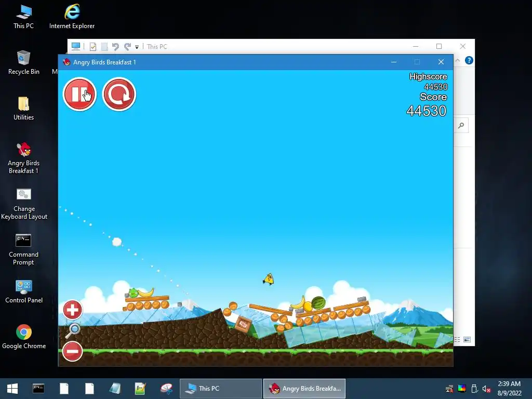
Task: Click the search magnifier in This PC window
Action: click(x=461, y=126)
